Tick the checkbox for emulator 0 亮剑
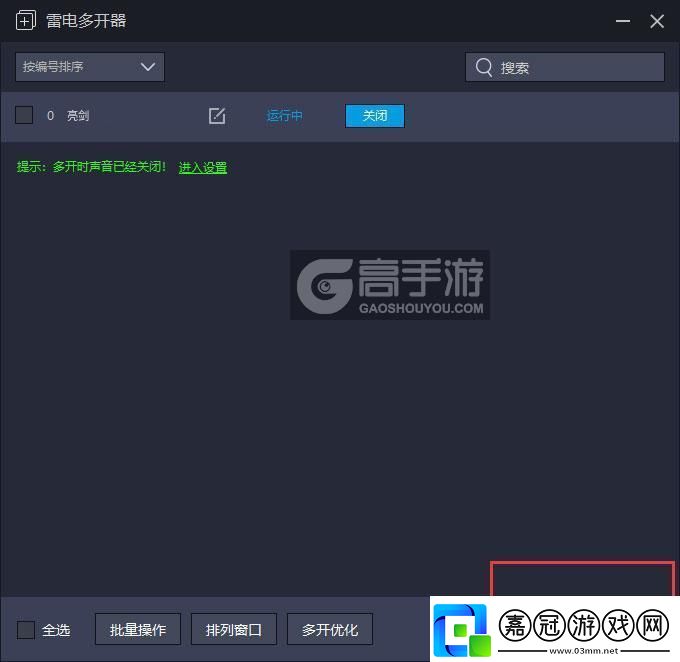This screenshot has height=662, width=680. click(24, 115)
